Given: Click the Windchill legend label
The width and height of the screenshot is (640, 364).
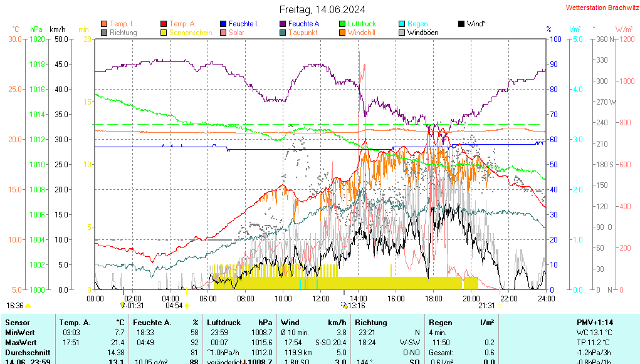Looking at the screenshot, I should point(361,33).
